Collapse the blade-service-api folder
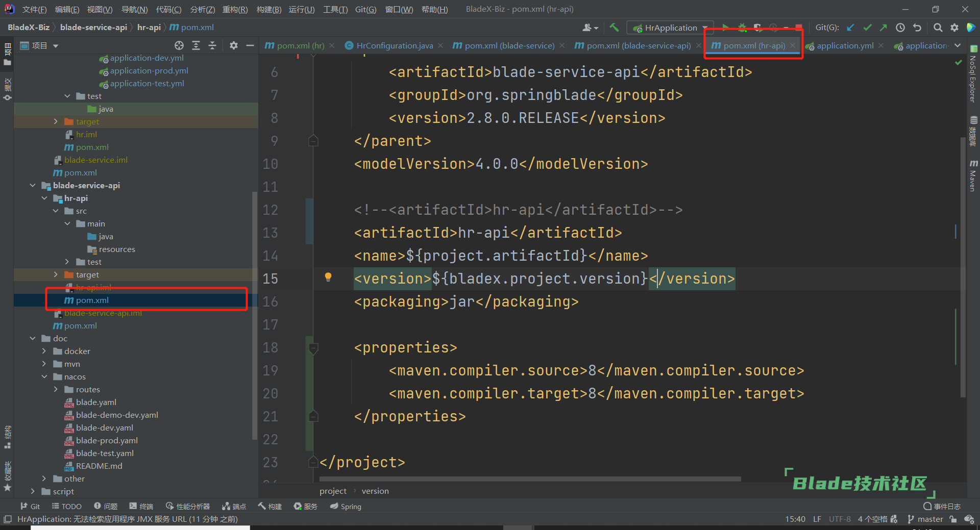Screen dimensions: 980x530 pyautogui.click(x=33, y=185)
